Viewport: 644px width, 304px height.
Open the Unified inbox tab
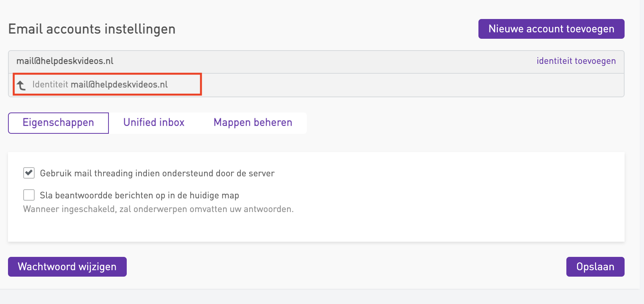click(154, 123)
